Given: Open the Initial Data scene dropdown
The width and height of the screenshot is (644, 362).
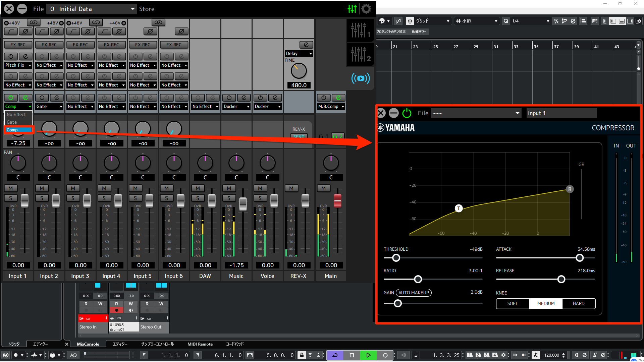Looking at the screenshot, I should pos(92,9).
